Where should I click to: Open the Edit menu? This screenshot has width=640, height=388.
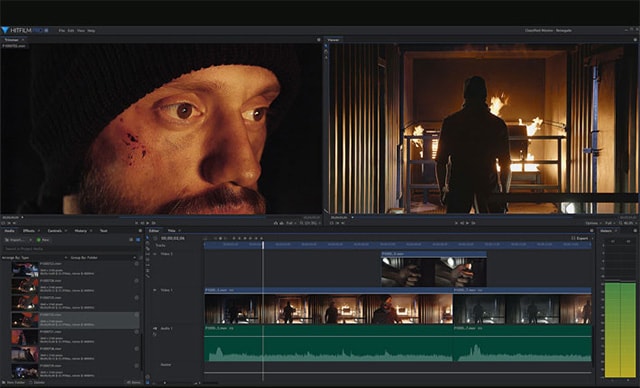[x=71, y=31]
